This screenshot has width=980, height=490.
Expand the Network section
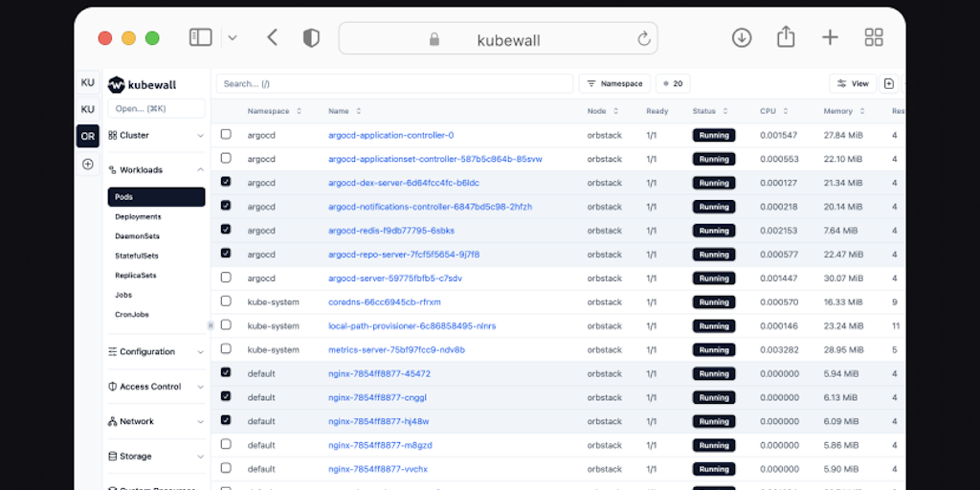156,422
